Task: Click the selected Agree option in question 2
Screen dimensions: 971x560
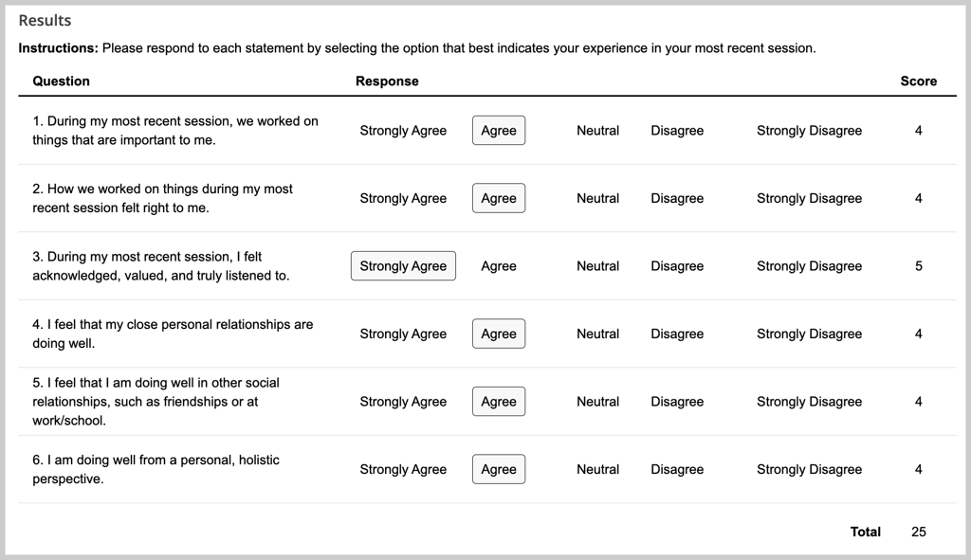Action: [499, 198]
